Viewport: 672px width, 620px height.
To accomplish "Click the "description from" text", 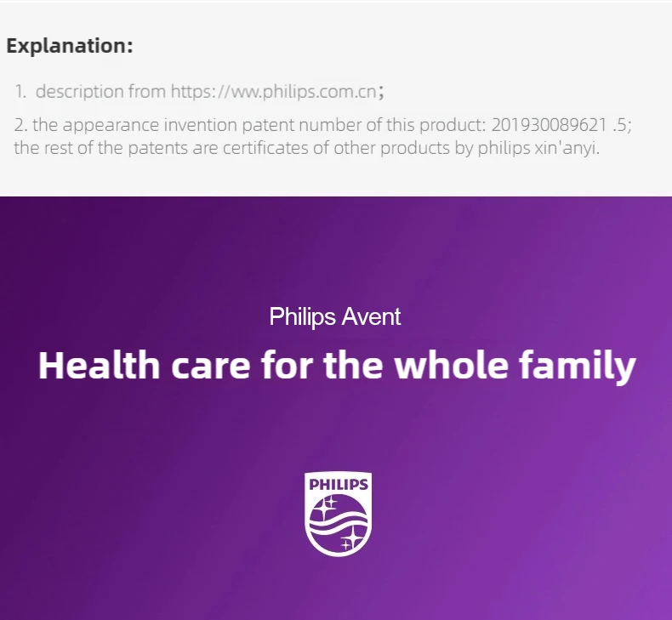I will click(100, 91).
